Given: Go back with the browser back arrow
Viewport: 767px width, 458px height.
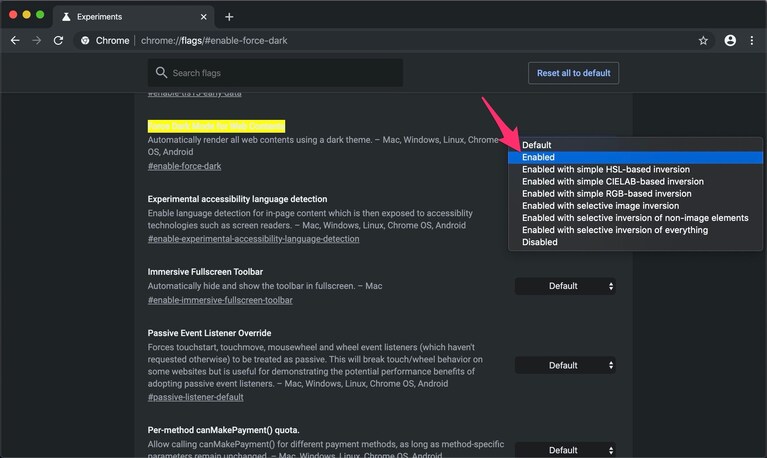Looking at the screenshot, I should tap(15, 41).
